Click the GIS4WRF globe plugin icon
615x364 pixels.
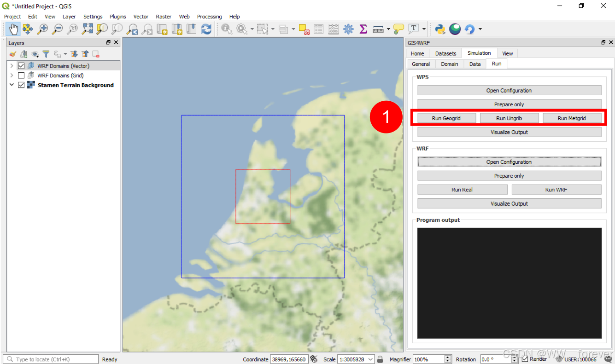tap(455, 29)
